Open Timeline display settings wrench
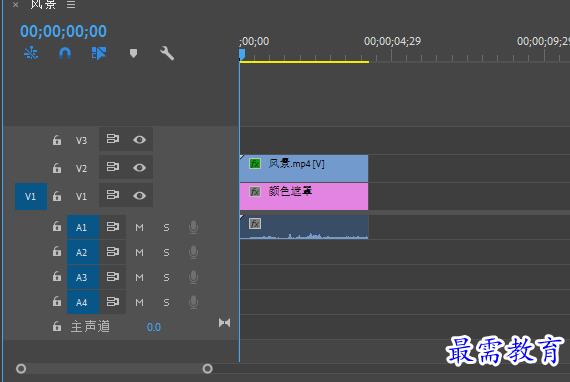The width and height of the screenshot is (570, 382). point(167,53)
